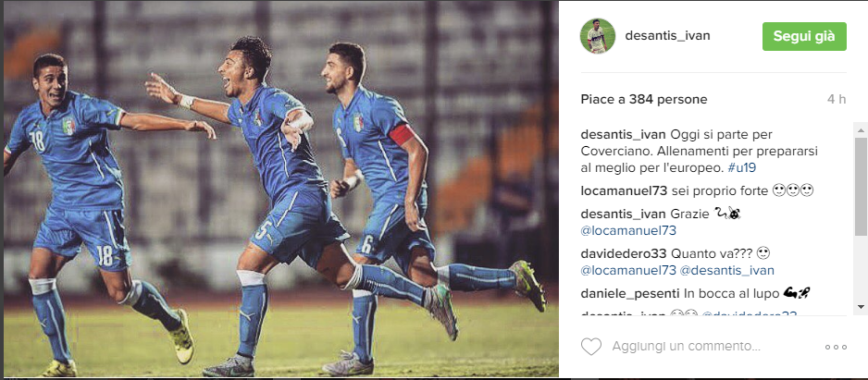Click the scrollbar down arrow in comments

861,306
